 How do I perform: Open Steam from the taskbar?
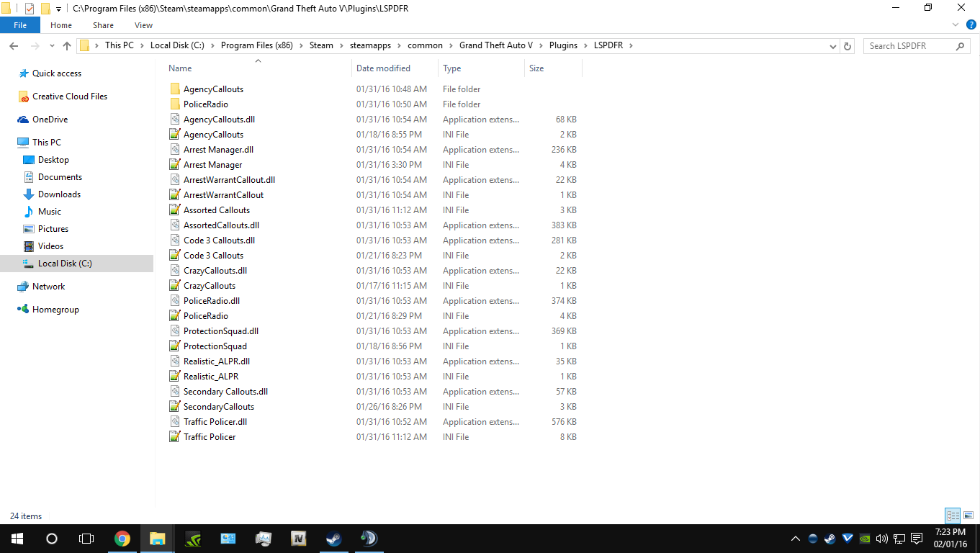click(x=333, y=539)
